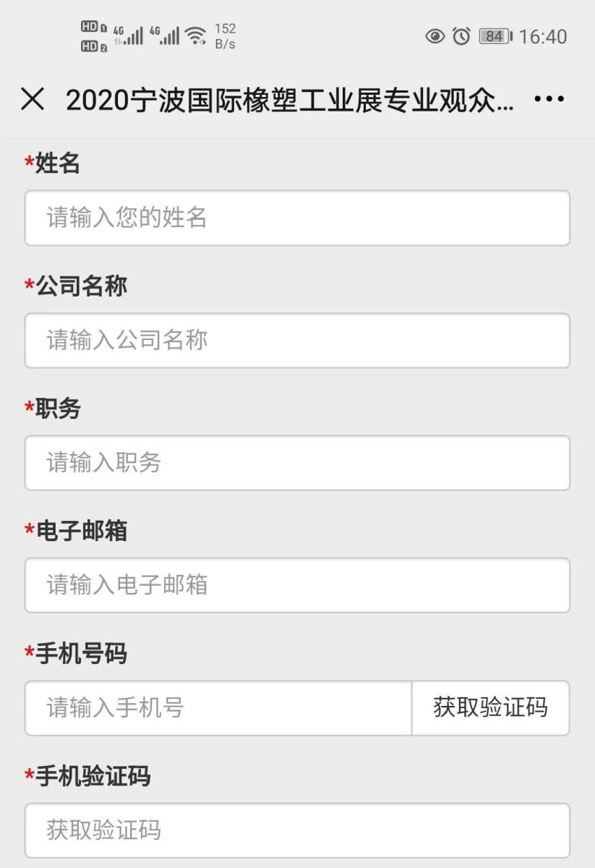Open the three-dot more options menu
This screenshot has width=595, height=868.
tap(548, 100)
